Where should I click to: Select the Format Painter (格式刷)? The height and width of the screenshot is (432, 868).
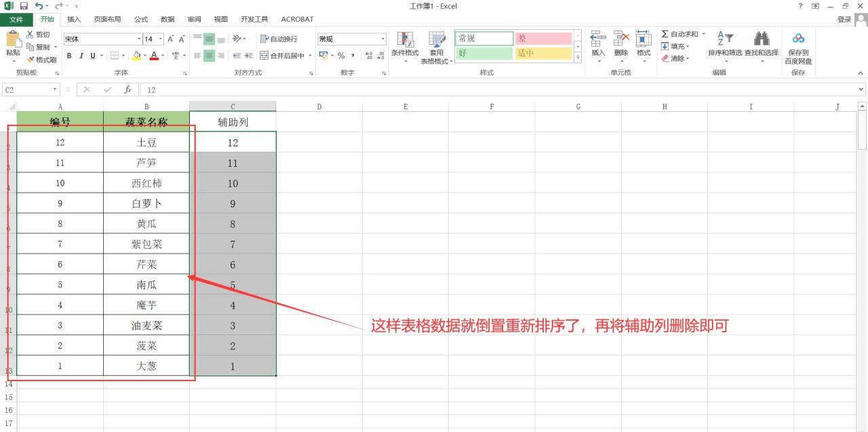(41, 60)
